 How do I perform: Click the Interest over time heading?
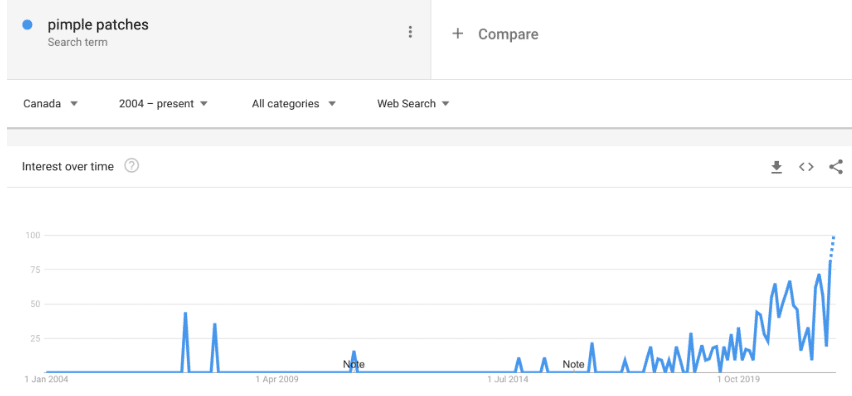tap(68, 167)
